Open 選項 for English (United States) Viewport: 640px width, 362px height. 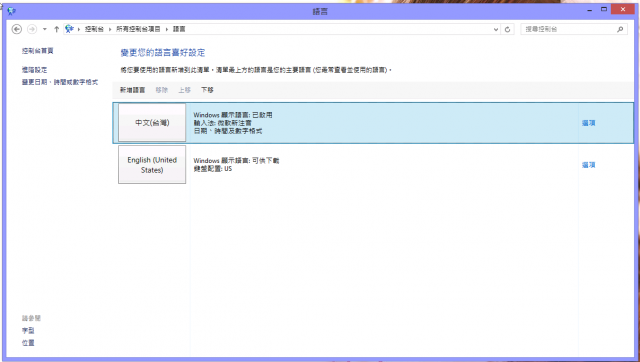(x=589, y=165)
